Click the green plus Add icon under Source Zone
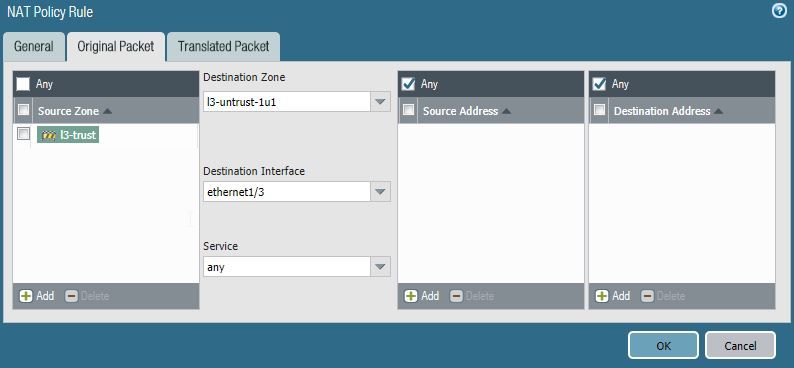Screen dimensions: 794x368 tap(26, 296)
